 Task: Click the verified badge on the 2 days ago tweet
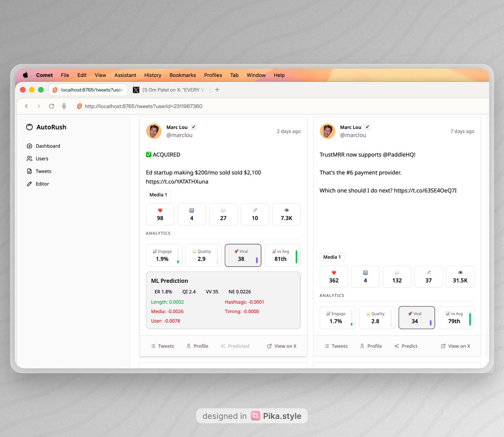(194, 127)
